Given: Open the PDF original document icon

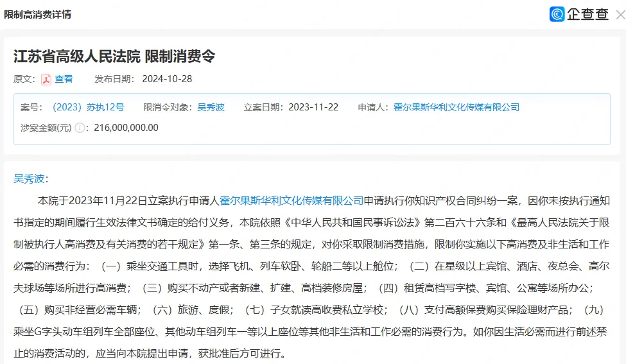Looking at the screenshot, I should click(46, 80).
